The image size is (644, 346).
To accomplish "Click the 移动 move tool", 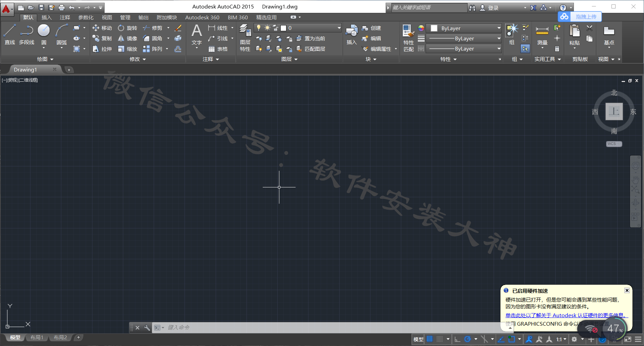I will [x=102, y=28].
